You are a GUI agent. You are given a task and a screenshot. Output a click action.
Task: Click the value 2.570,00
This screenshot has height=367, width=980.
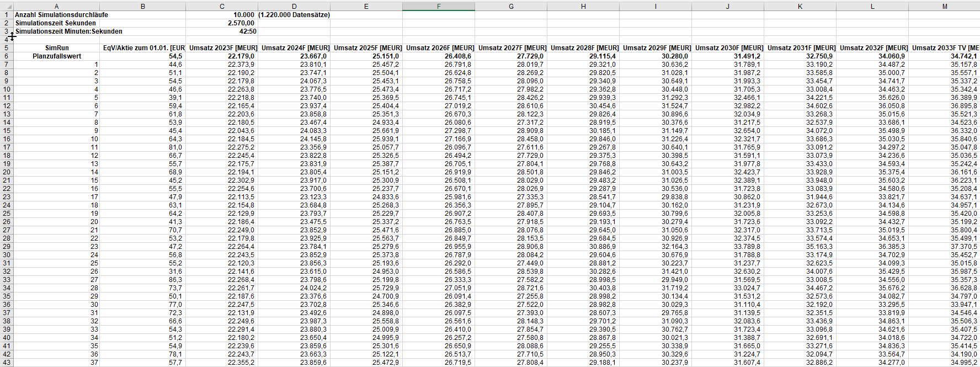241,23
